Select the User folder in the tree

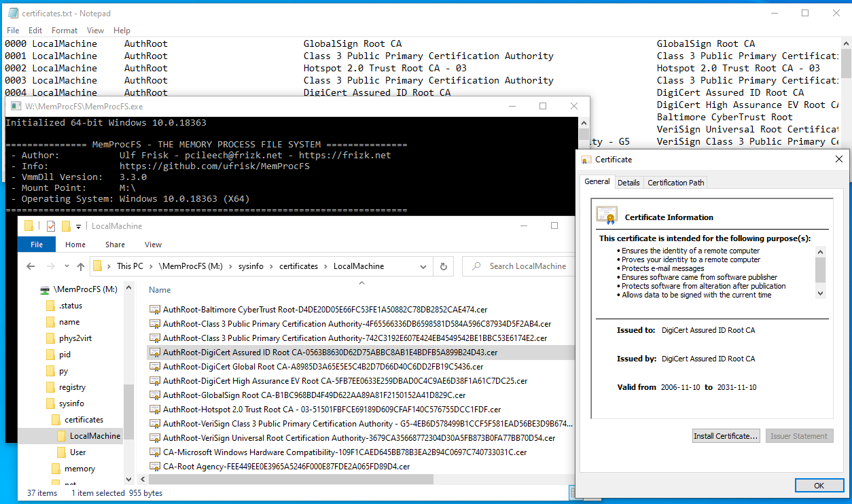click(77, 452)
